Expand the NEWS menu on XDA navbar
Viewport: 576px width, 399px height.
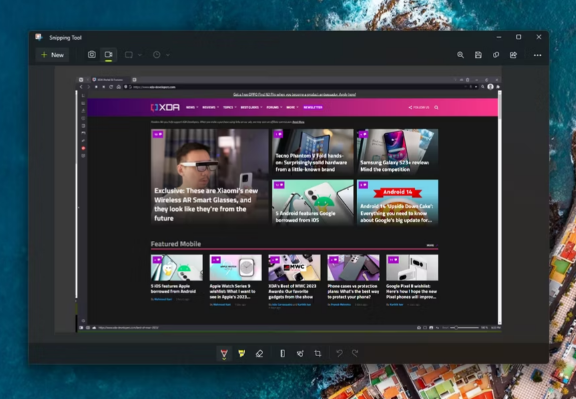(x=192, y=107)
